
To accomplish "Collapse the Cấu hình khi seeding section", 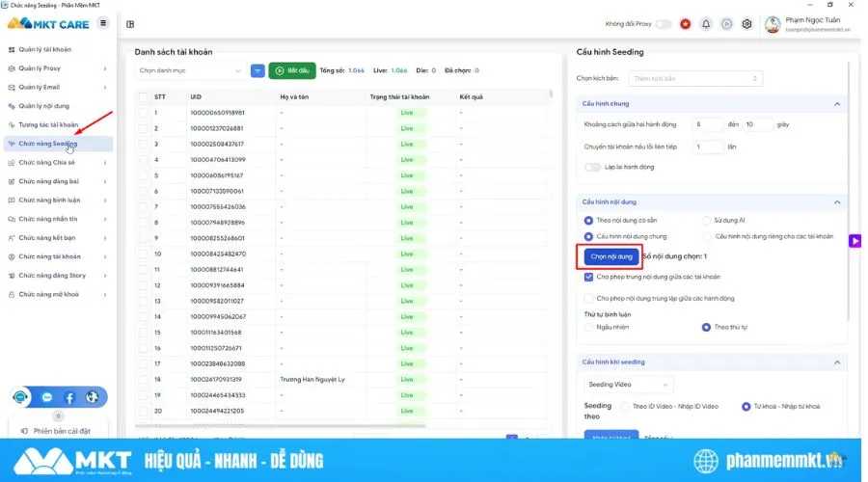I will click(x=837, y=362).
